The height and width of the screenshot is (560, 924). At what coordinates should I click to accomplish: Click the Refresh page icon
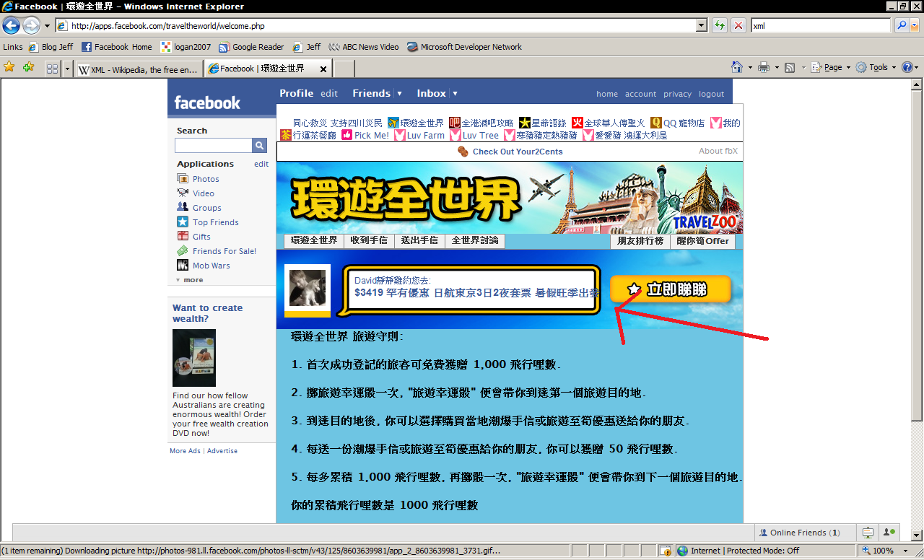pyautogui.click(x=720, y=26)
